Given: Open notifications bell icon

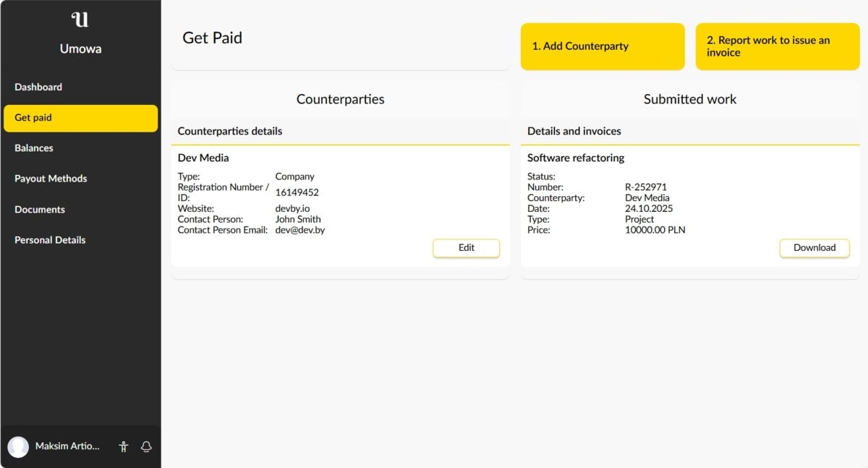Looking at the screenshot, I should [x=146, y=446].
